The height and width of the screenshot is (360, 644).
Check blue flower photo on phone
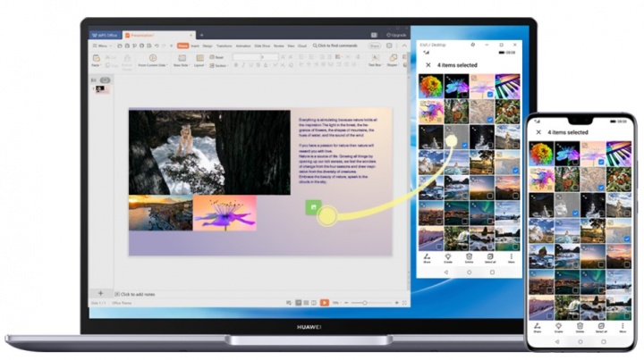click(x=575, y=163)
